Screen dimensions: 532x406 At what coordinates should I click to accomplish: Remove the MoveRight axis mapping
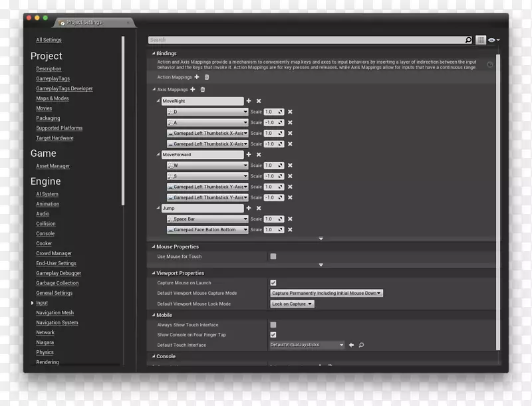[259, 100]
